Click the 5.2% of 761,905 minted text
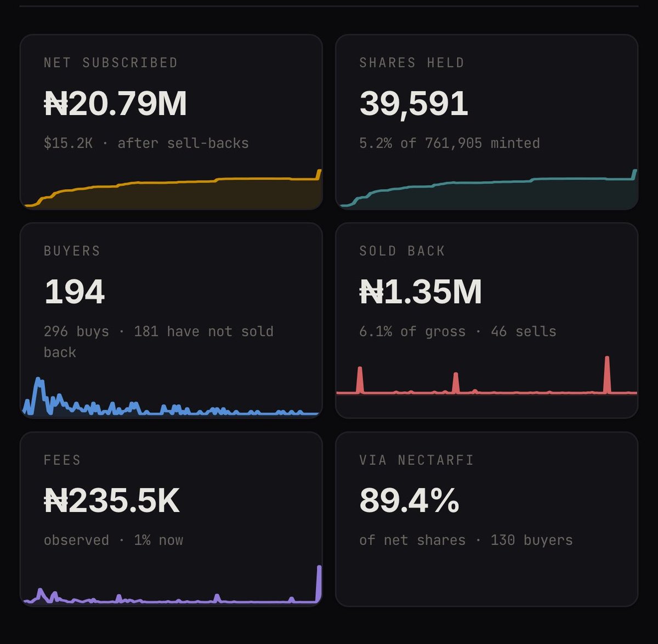This screenshot has width=658, height=644. pos(450,143)
